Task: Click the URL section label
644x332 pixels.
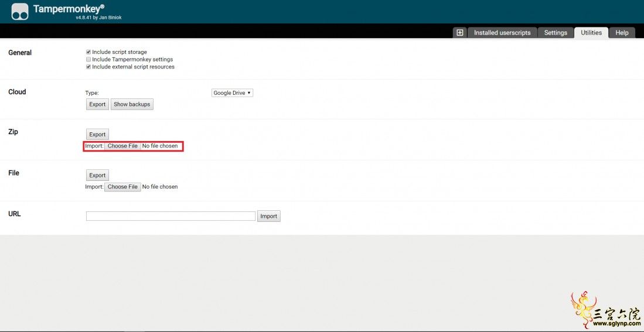Action: pos(15,214)
